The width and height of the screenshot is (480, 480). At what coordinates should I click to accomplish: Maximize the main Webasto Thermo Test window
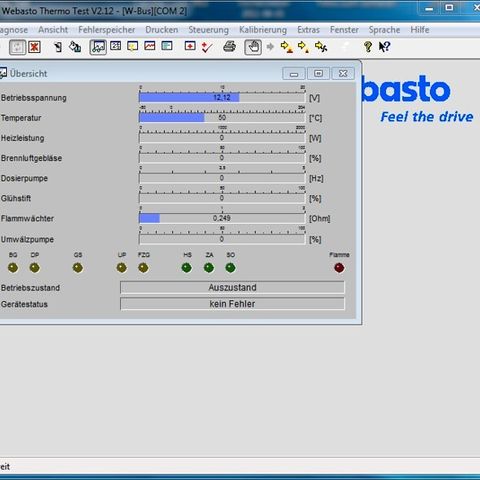[x=449, y=8]
